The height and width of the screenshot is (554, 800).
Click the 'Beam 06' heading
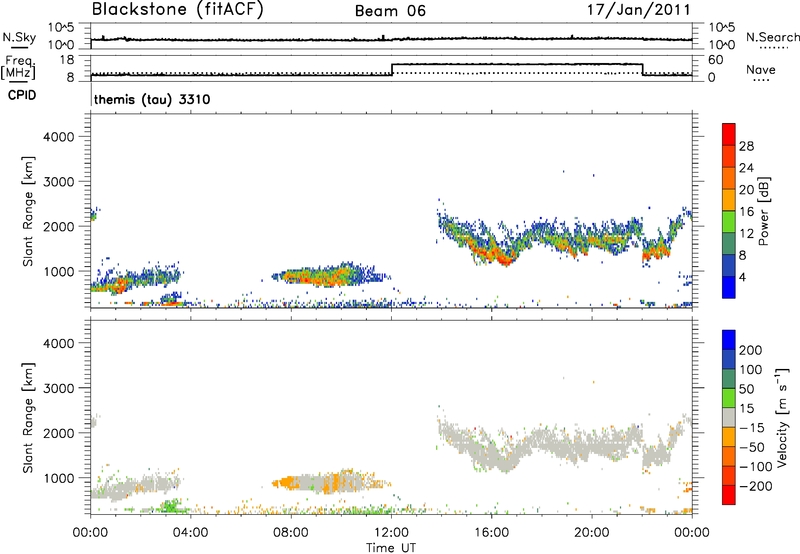pyautogui.click(x=390, y=11)
